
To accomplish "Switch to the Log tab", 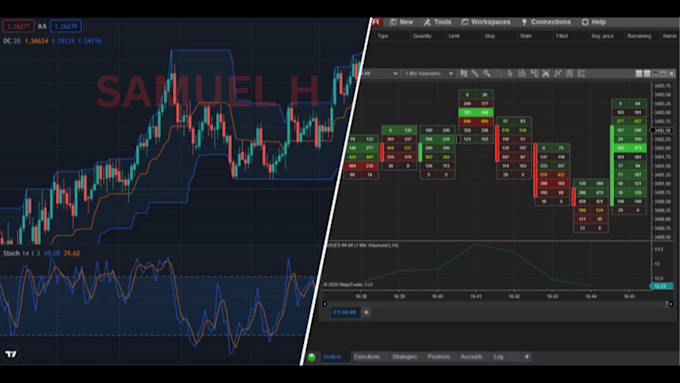I will [x=498, y=357].
